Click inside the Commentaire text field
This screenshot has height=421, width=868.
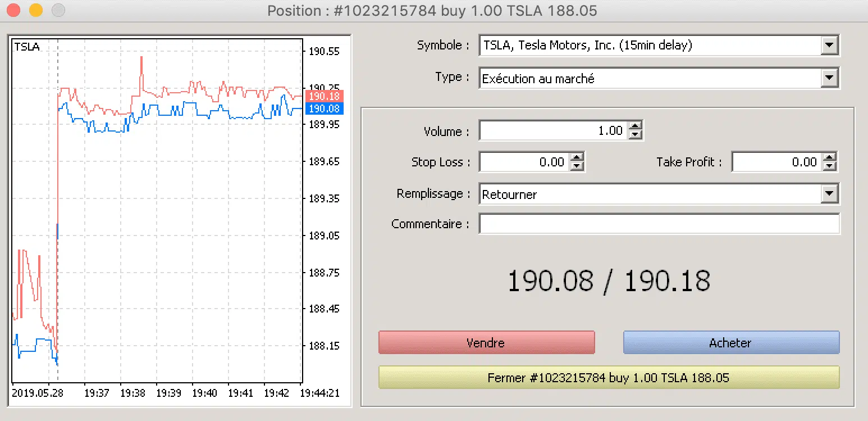pos(659,224)
